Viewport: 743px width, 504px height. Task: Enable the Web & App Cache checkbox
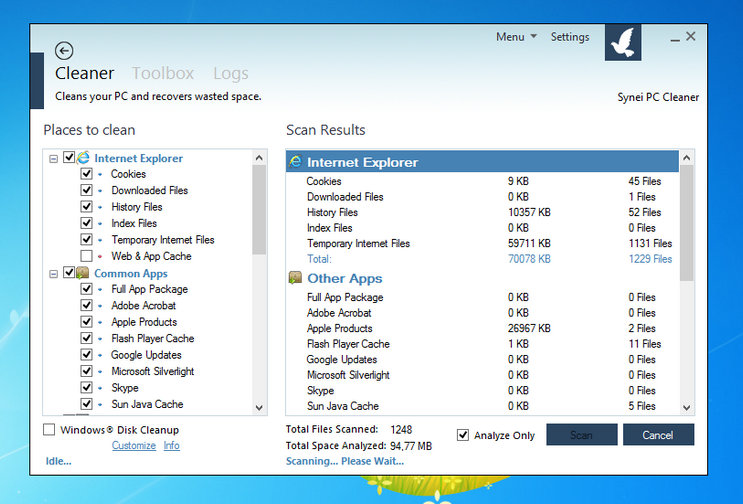(x=86, y=256)
